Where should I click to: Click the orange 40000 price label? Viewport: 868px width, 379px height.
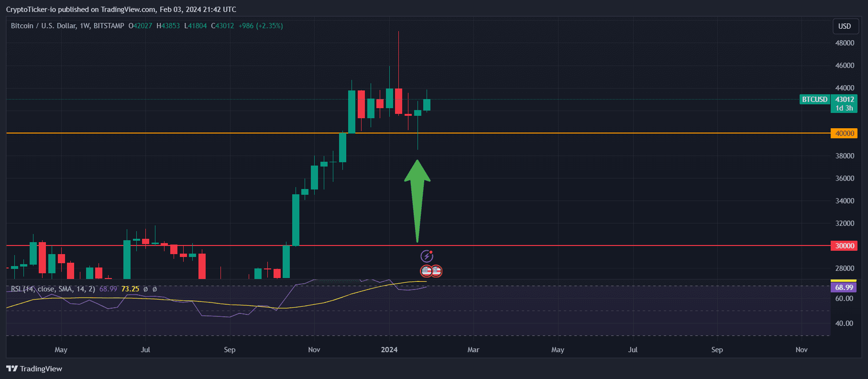[844, 134]
